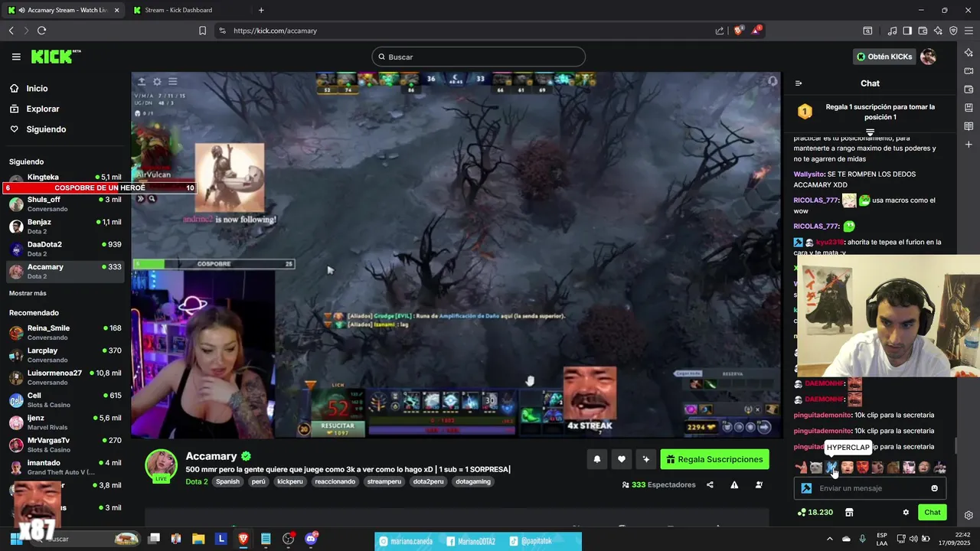Switch to the Stream - Kick Dashboard tab
Screen dimensions: 980x551
click(184, 10)
